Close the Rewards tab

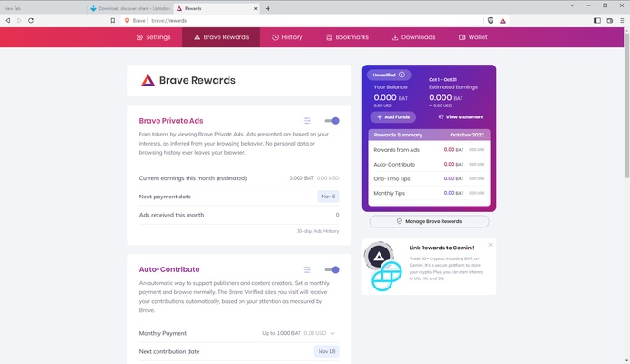pos(255,8)
